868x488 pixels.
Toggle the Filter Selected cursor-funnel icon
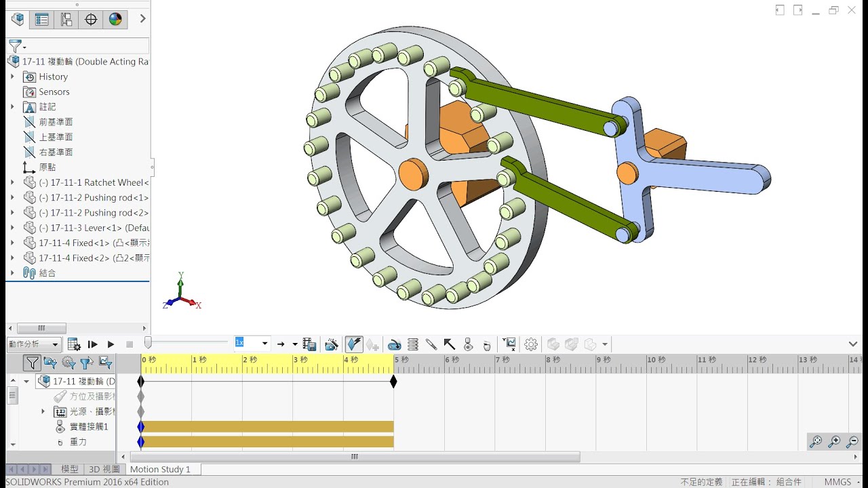click(87, 363)
